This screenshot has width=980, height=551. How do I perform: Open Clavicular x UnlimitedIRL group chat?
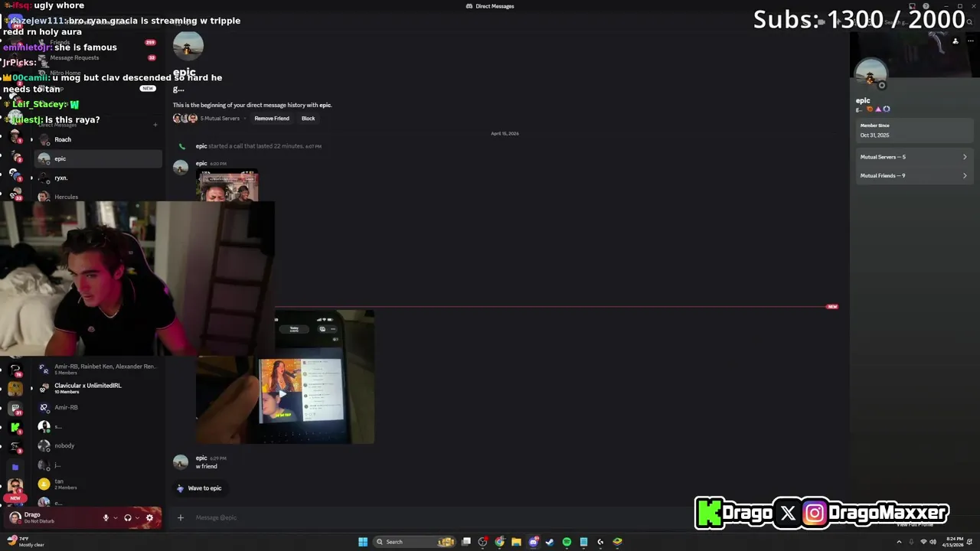click(x=100, y=388)
